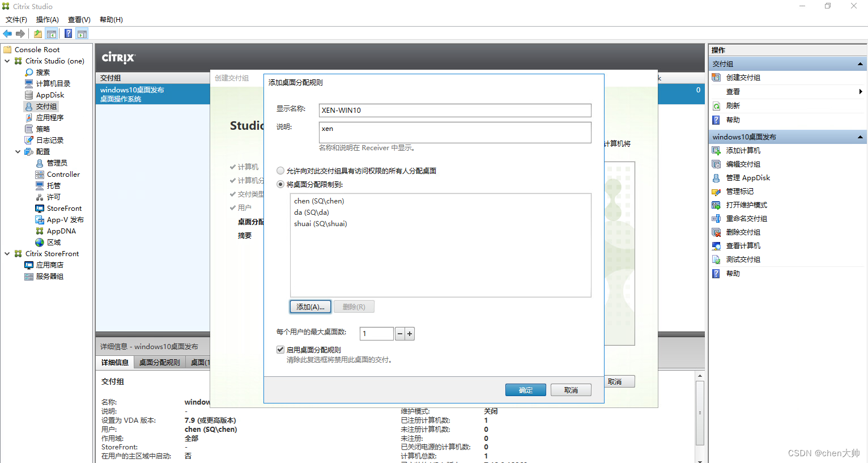The image size is (868, 463).
Task: Click 刷新 in the actions pane
Action: point(733,106)
